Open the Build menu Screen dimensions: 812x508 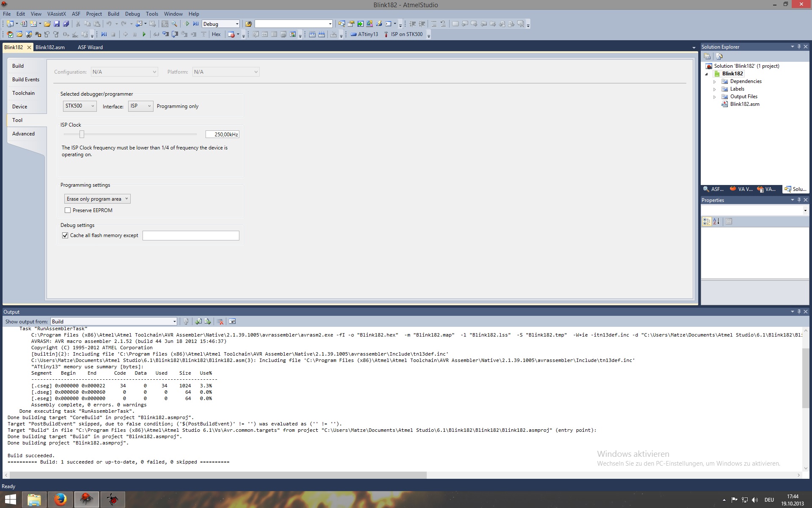[113, 14]
